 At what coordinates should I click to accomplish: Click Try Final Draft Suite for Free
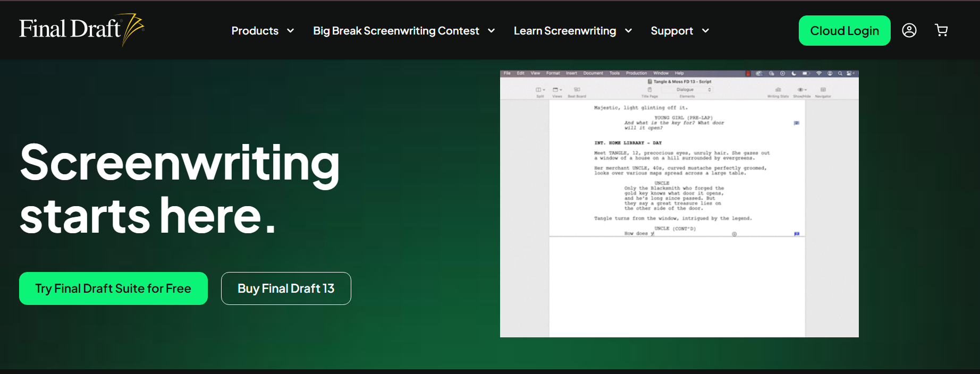113,288
